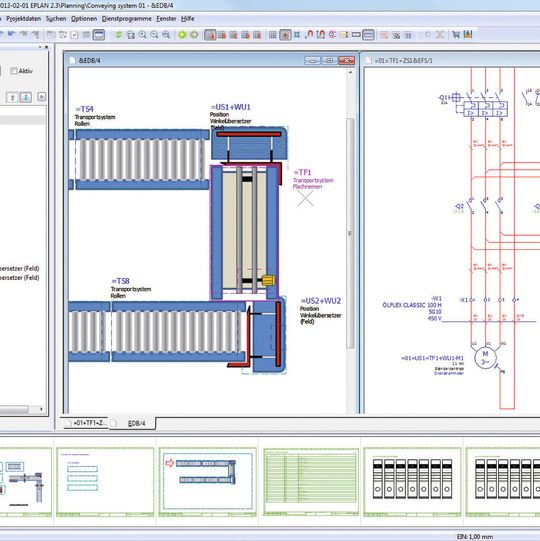Select the green table list page thumbnail
The height and width of the screenshot is (541, 540).
pyautogui.click(x=311, y=482)
